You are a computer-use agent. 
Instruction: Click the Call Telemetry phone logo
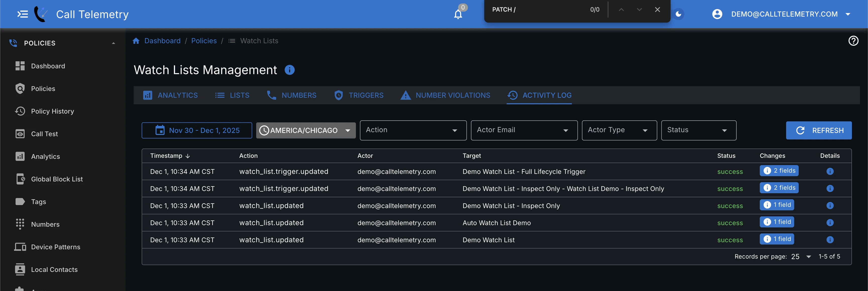coord(41,14)
